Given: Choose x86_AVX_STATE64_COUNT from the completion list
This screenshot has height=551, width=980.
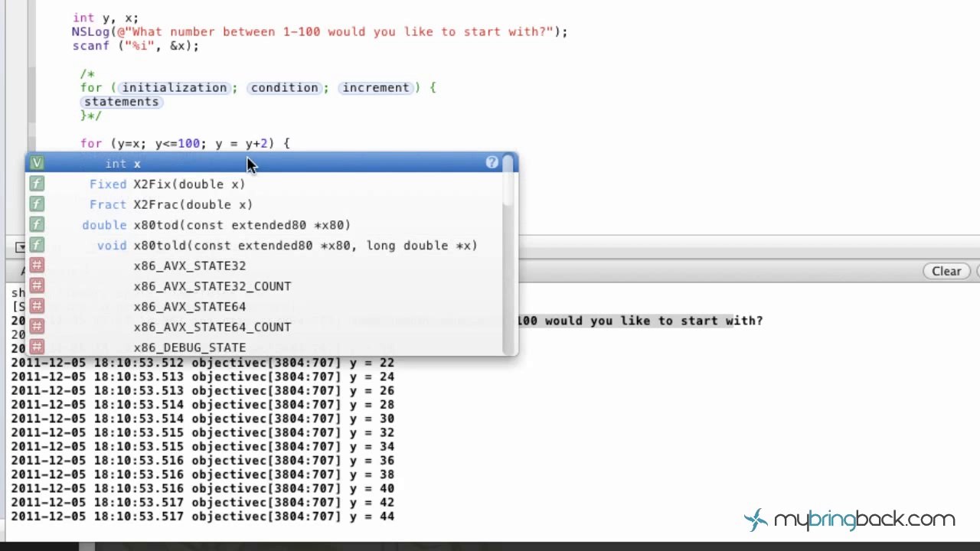Looking at the screenshot, I should coord(264,327).
